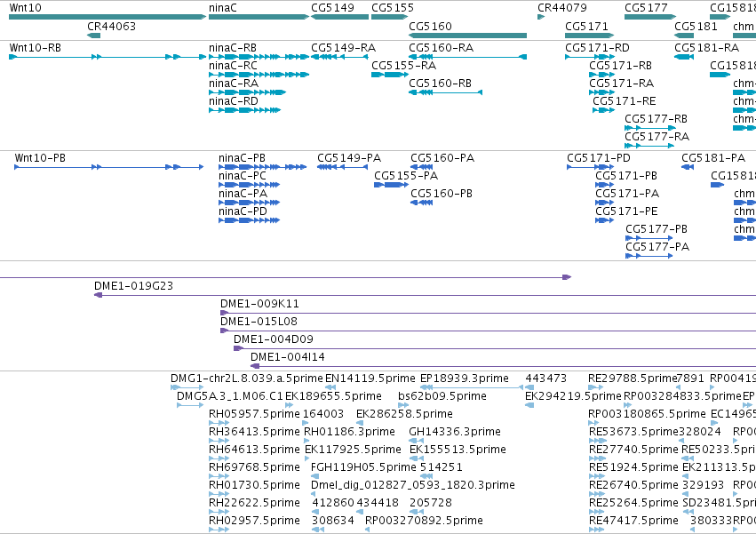Select EST FGH119H05.5prime
The width and height of the screenshot is (756, 534).
pyautogui.click(x=314, y=476)
